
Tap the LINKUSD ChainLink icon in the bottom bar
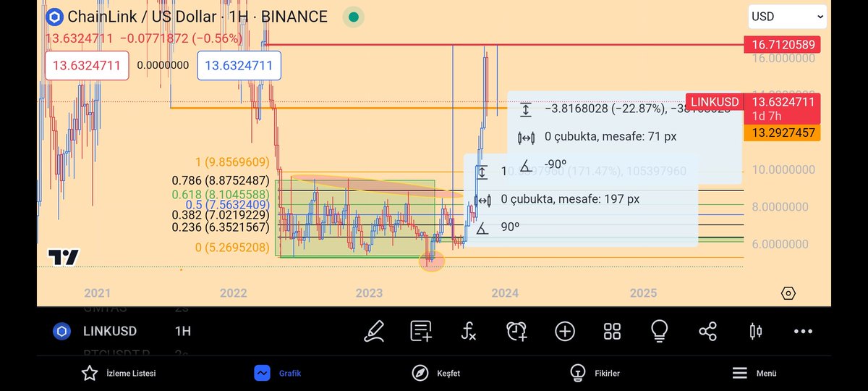click(62, 331)
